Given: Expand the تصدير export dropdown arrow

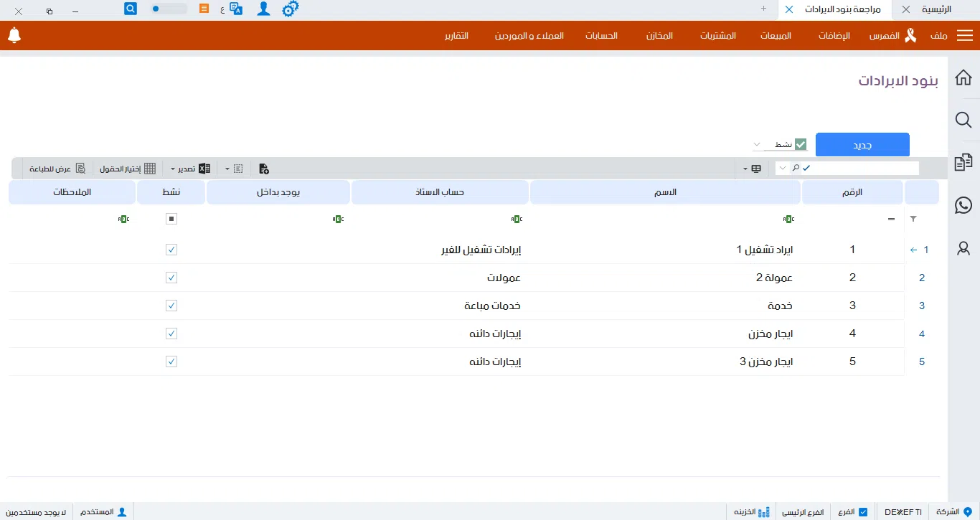Looking at the screenshot, I should [173, 169].
